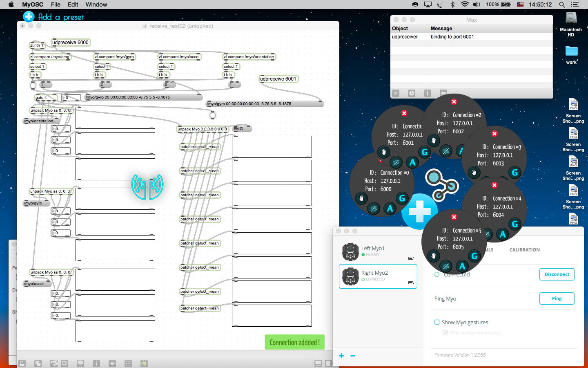
Task: Click the A accelerometer icon on Connection #5
Action: click(462, 267)
